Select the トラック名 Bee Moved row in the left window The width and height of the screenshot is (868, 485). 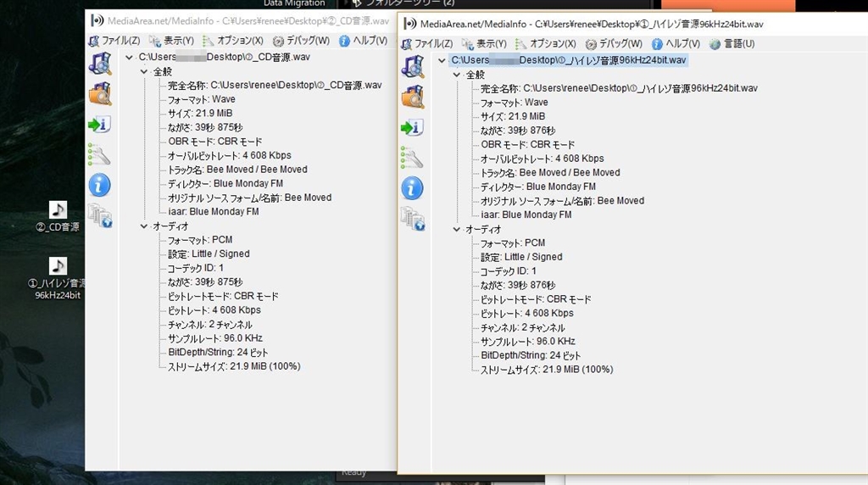point(237,170)
